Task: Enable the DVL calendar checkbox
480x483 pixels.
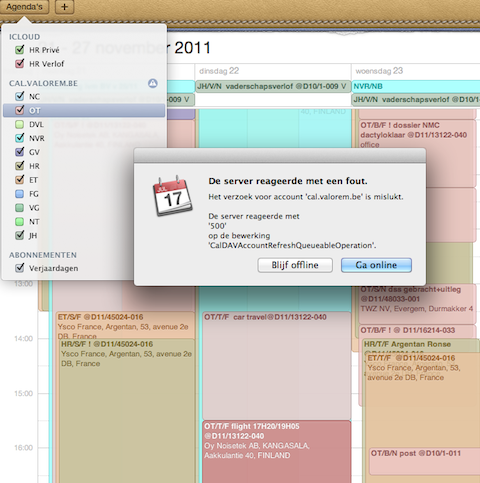Action: pos(20,124)
